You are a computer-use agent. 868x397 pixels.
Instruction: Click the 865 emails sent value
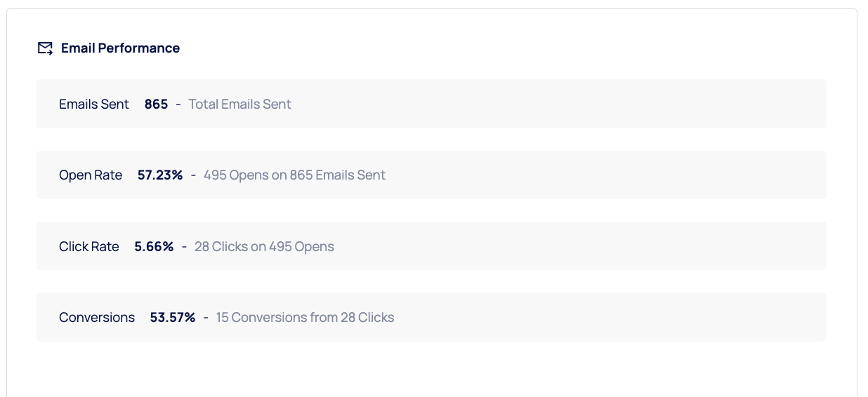[156, 105]
